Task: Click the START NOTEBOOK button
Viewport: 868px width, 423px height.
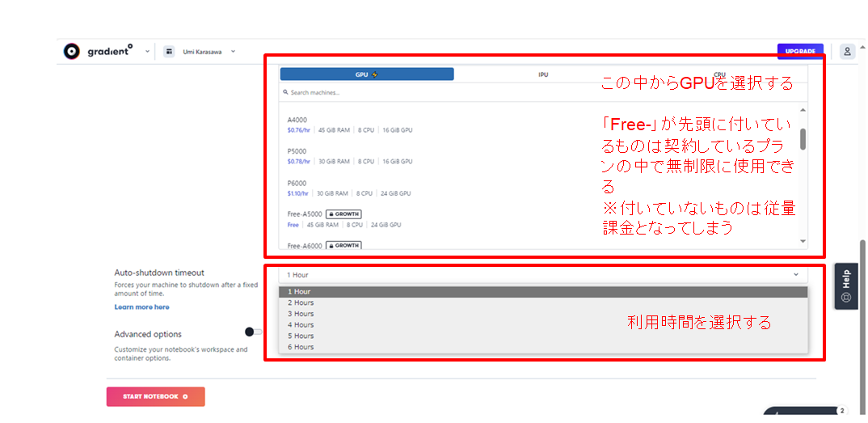Action: pyautogui.click(x=155, y=396)
